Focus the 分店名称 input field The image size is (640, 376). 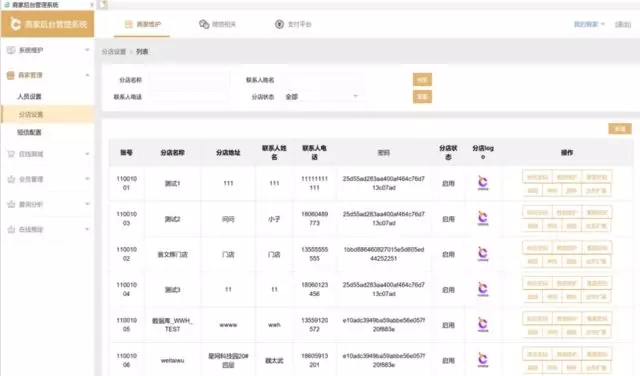[189, 80]
